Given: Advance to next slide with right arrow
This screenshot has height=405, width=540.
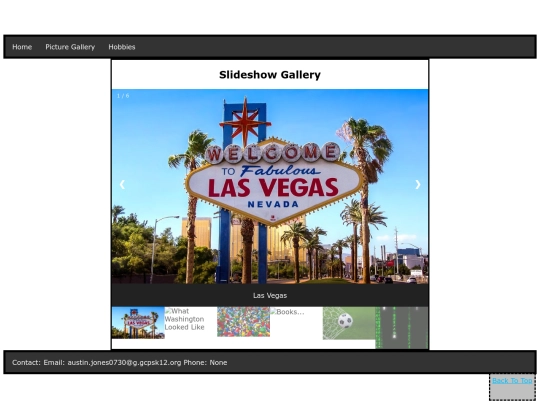Looking at the screenshot, I should (418, 185).
